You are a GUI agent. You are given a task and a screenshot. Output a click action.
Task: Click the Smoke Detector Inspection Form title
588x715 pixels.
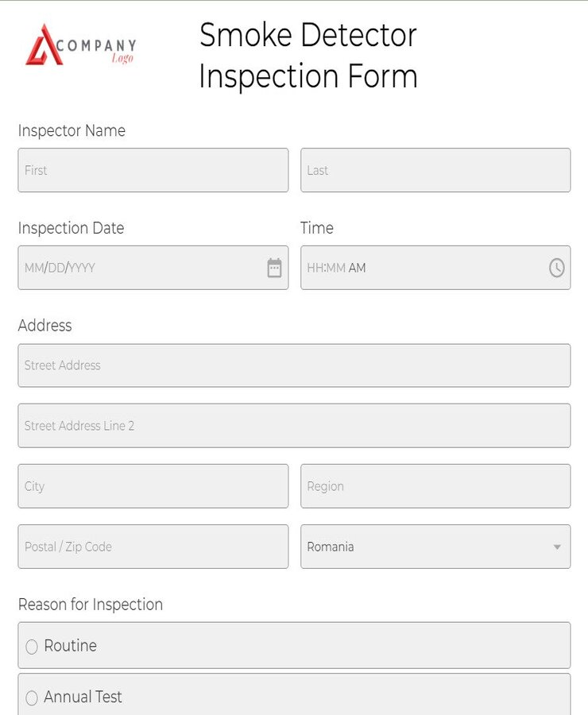[309, 56]
